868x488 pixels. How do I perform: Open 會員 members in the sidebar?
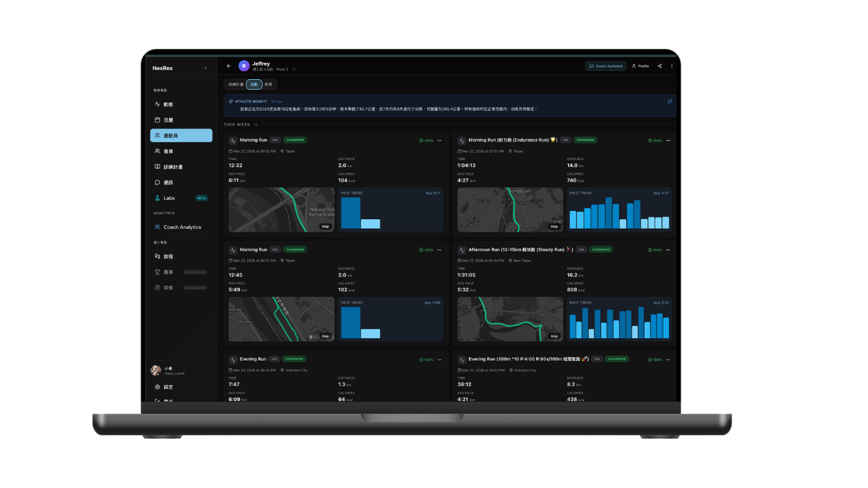[181, 151]
